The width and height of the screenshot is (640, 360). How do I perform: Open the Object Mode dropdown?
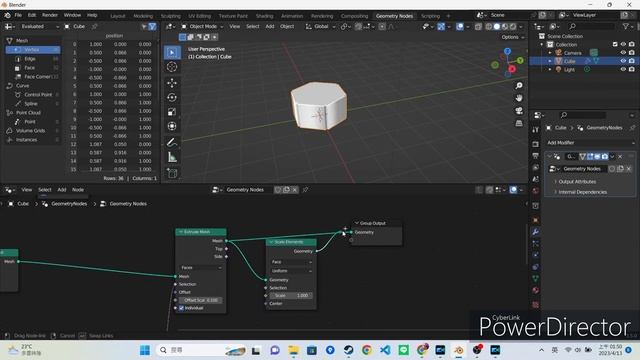tap(202, 27)
